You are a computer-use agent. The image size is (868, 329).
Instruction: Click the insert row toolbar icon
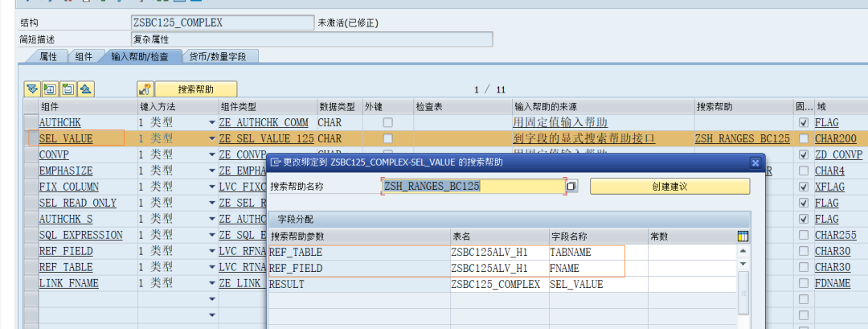[x=50, y=88]
